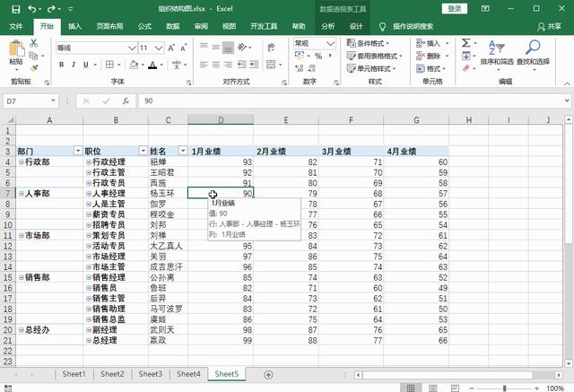Image resolution: width=574 pixels, height=392 pixels.
Task: Click the Undo arrow icon
Action: (x=32, y=9)
